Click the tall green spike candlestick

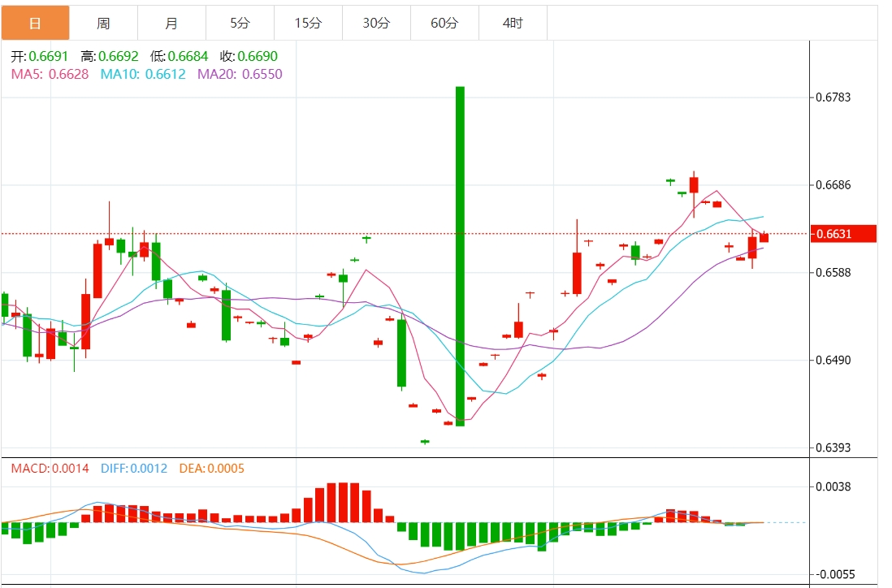461,256
